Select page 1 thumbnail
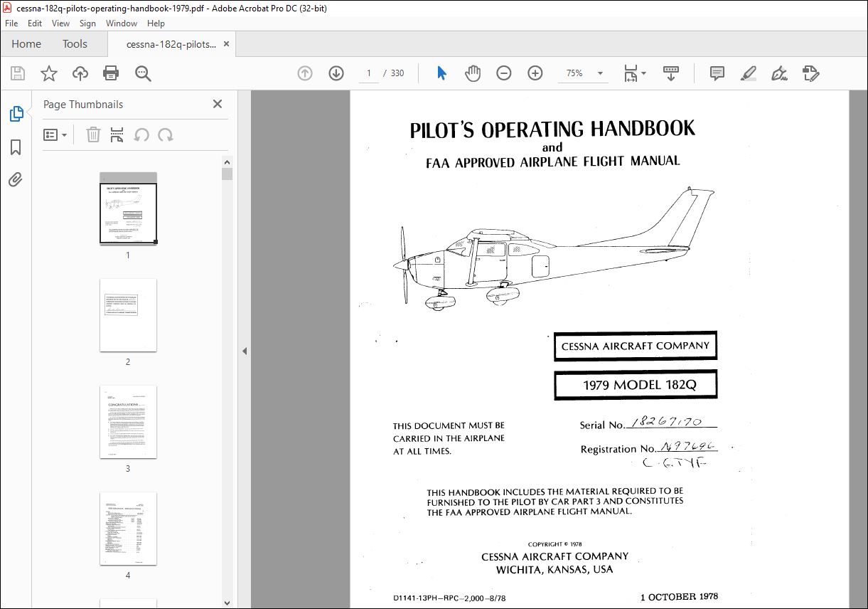The height and width of the screenshot is (609, 868). click(x=128, y=208)
